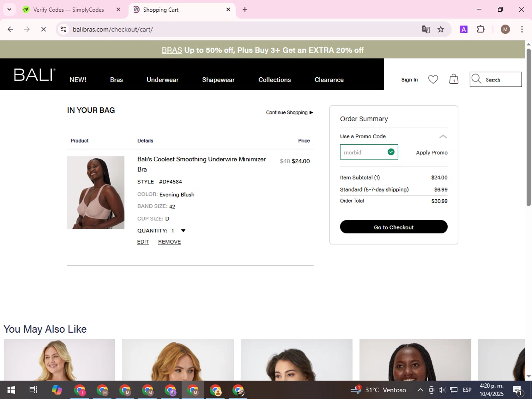
Task: Open the wishlist heart icon
Action: tap(433, 79)
